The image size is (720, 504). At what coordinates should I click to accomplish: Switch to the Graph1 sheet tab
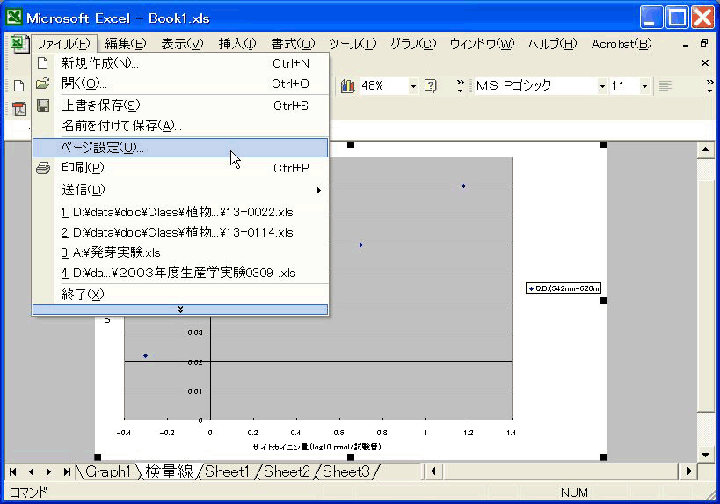[107, 471]
